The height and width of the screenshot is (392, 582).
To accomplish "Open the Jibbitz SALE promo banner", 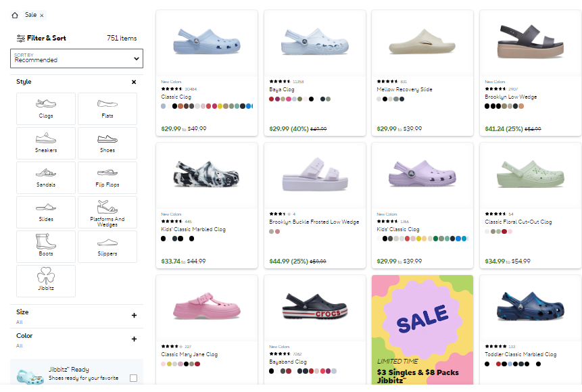I will coord(422,330).
